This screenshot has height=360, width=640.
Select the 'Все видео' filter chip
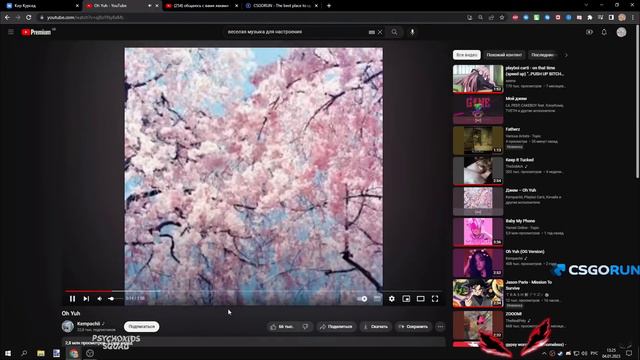click(x=467, y=55)
